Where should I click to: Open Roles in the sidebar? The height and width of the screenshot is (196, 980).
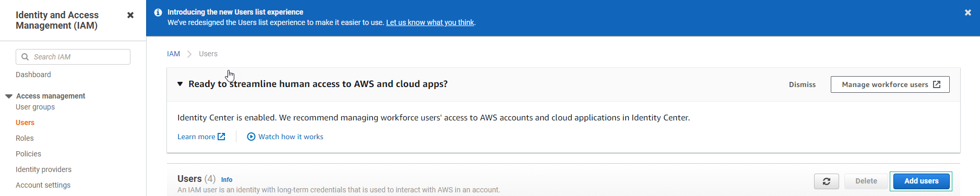pyautogui.click(x=25, y=138)
